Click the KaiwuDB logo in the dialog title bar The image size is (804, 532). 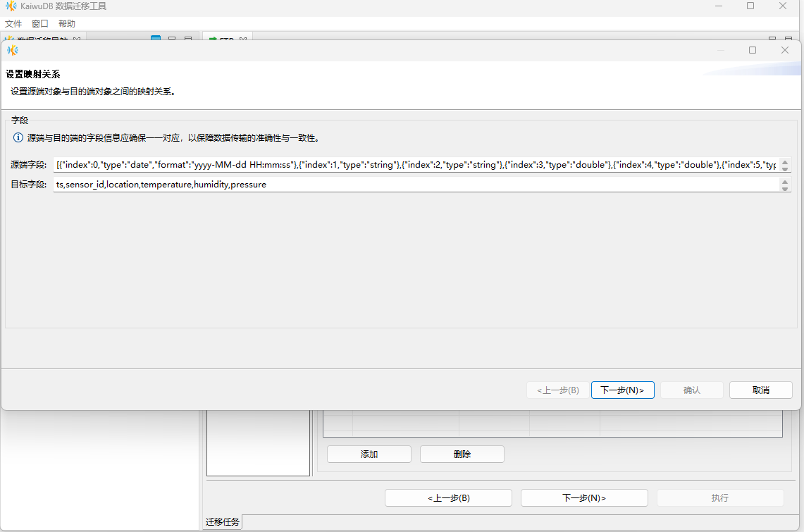pyautogui.click(x=12, y=50)
